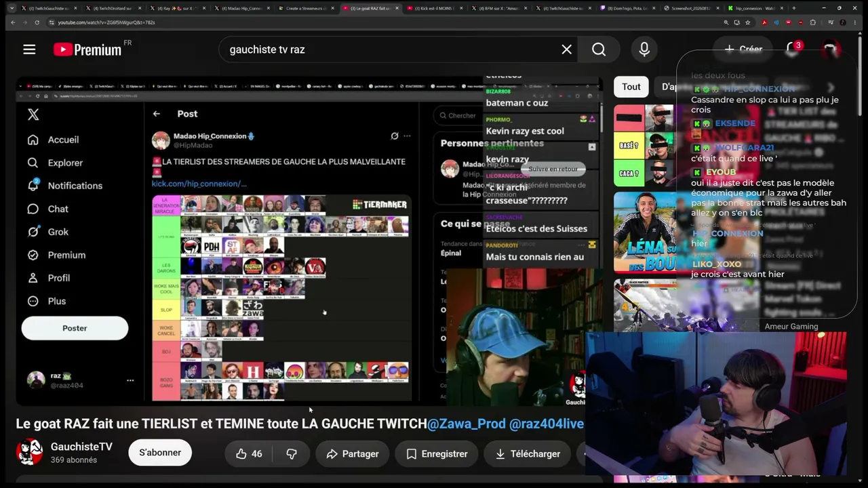Image resolution: width=868 pixels, height=488 pixels.
Task: Click Grok in the X sidebar
Action: (47, 232)
